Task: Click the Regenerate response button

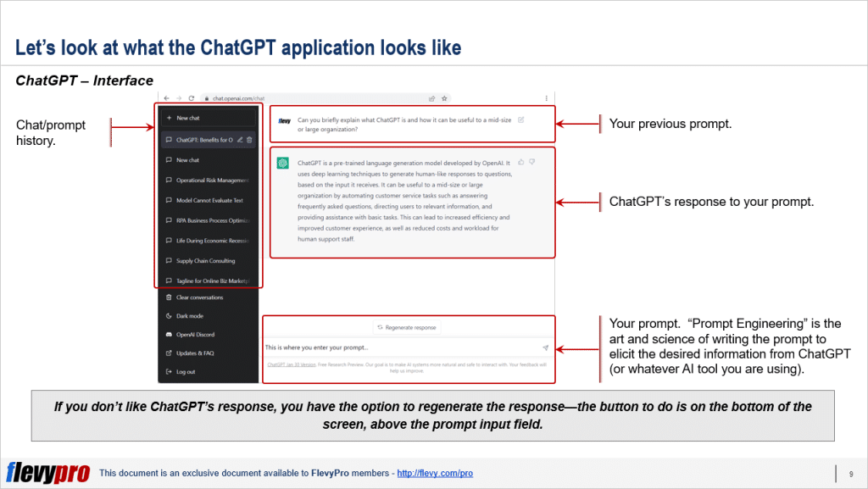Action: click(x=407, y=327)
